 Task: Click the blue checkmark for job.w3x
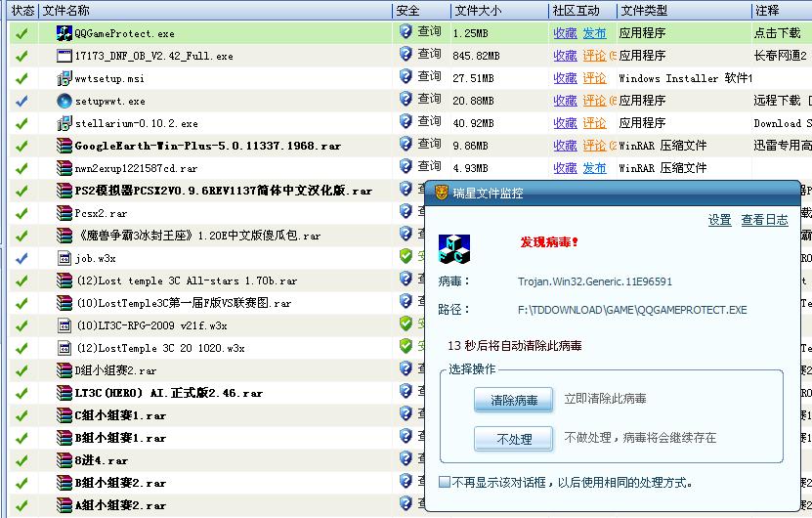tap(21, 258)
